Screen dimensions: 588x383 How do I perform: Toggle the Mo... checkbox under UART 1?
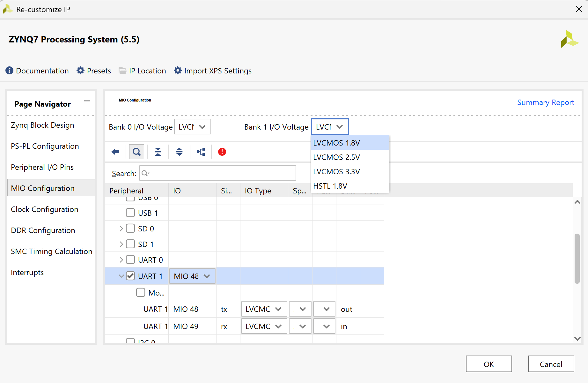coord(141,292)
